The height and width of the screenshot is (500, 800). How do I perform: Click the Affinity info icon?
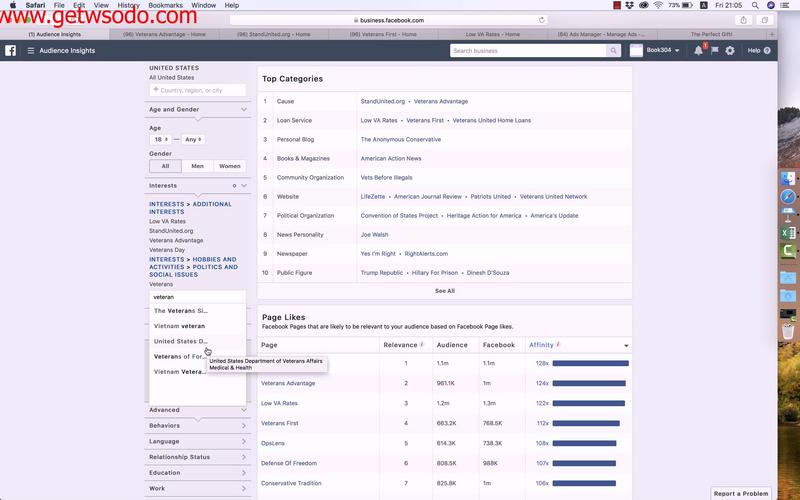point(558,345)
